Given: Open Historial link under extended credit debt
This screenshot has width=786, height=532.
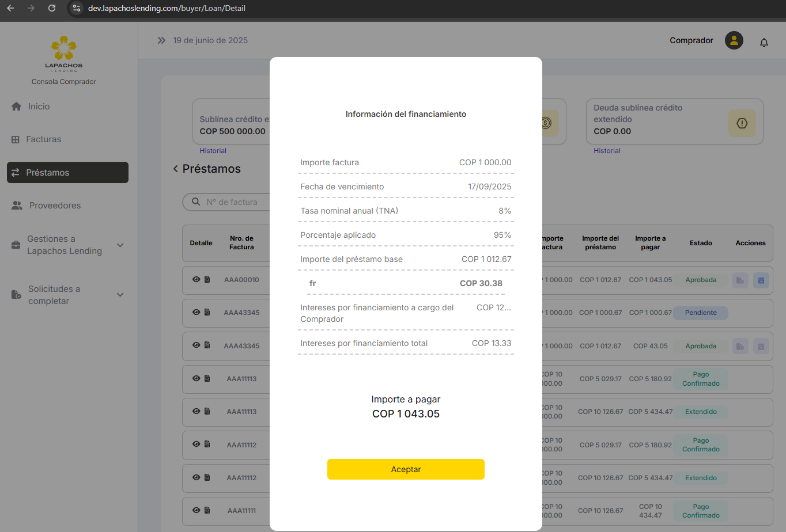Looking at the screenshot, I should click(x=607, y=151).
